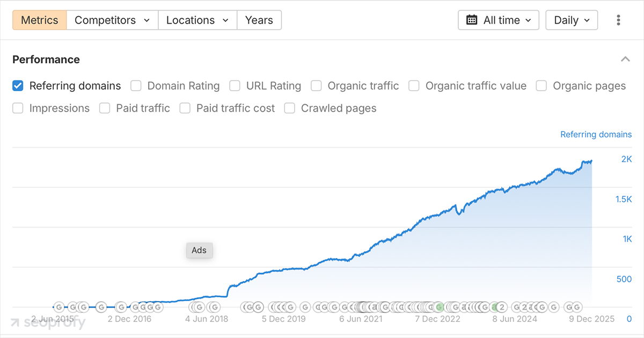The height and width of the screenshot is (338, 644).
Task: Click a Google update G marker near 2 Jun 2015
Action: click(58, 307)
